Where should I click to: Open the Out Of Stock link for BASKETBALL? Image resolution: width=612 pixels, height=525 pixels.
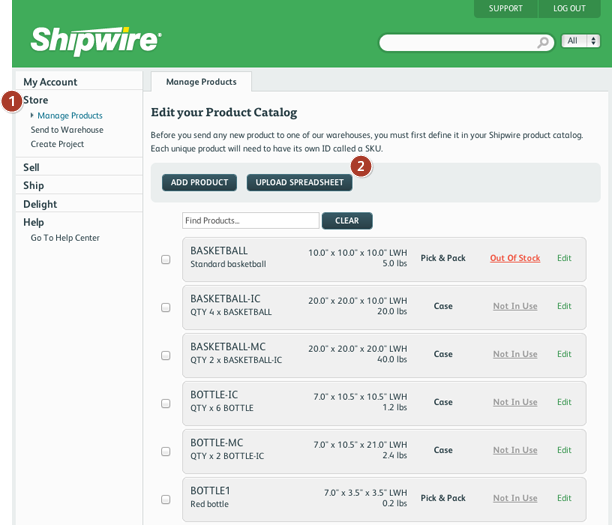click(x=514, y=258)
